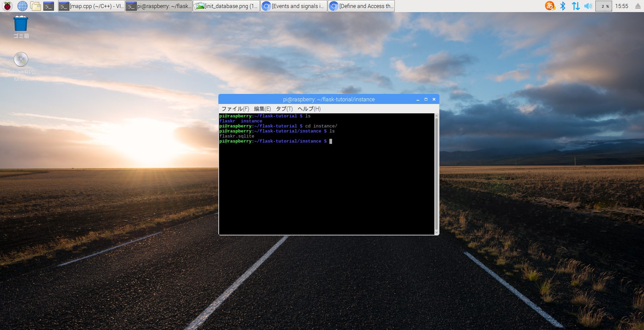644x330 pixels.
Task: Maximize the terminal window
Action: pyautogui.click(x=426, y=99)
